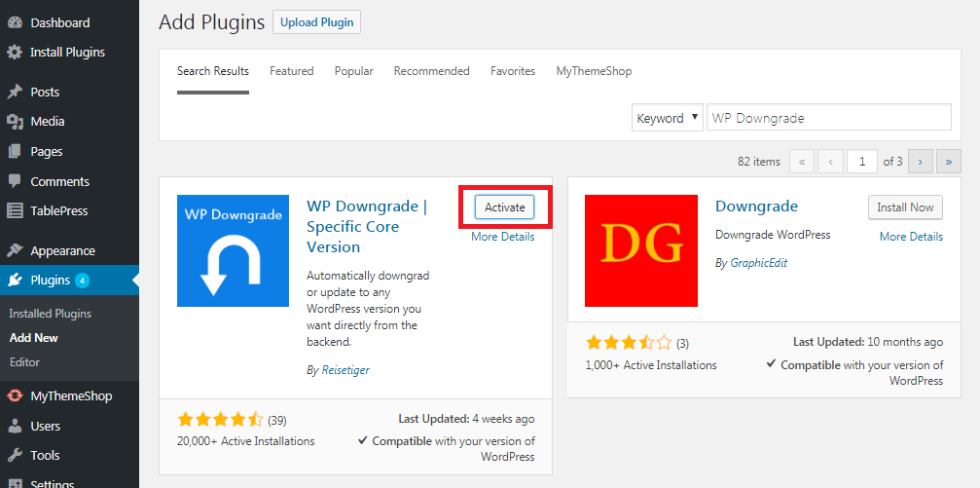Click the Posts pushpin icon

point(15,92)
